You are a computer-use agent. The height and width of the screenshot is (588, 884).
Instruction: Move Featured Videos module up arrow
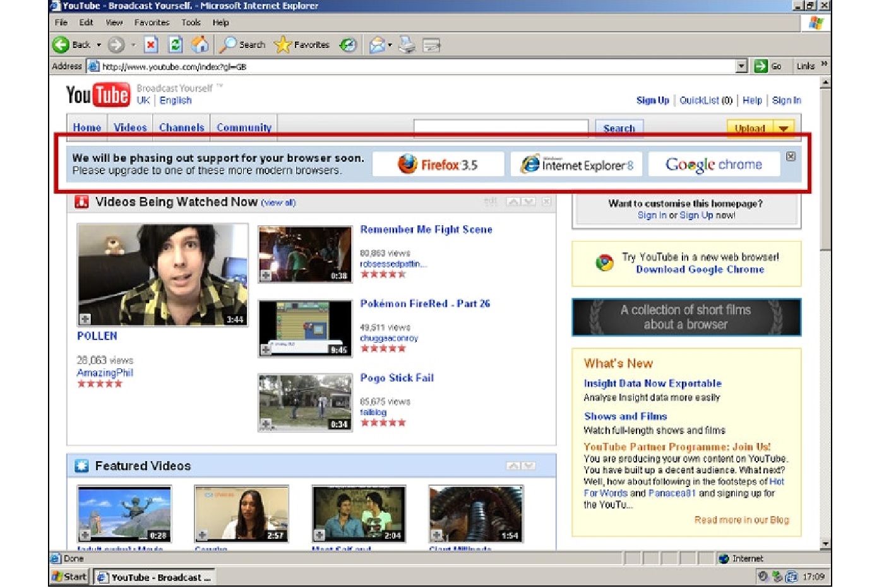coord(513,466)
